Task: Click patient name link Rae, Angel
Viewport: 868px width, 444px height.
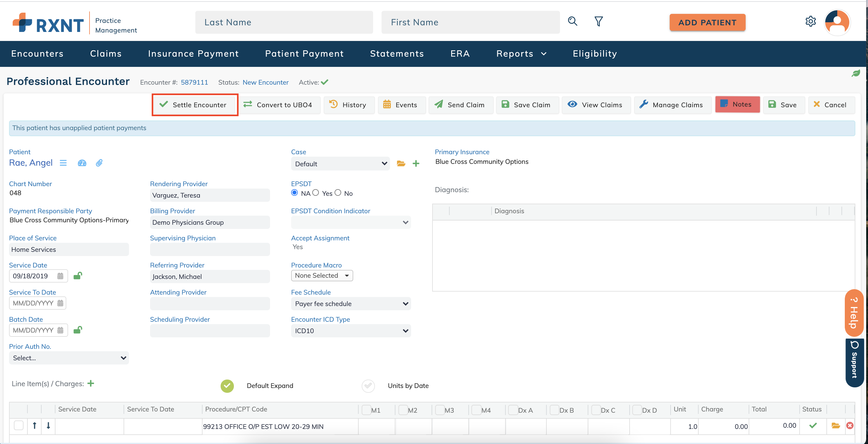Action: click(x=31, y=163)
